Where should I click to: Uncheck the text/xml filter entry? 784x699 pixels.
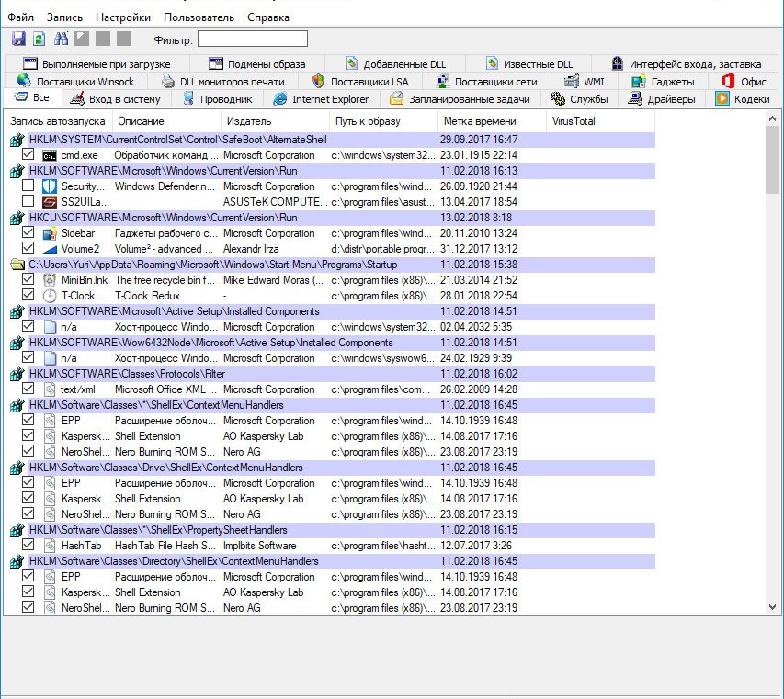click(x=28, y=389)
